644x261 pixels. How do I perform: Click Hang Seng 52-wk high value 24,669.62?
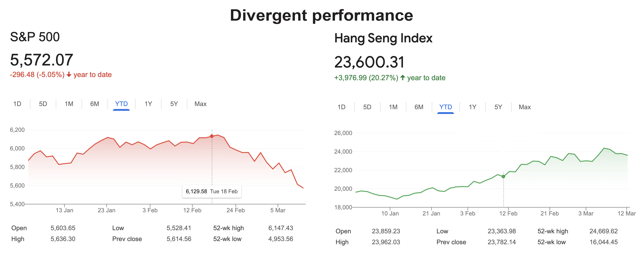tap(604, 231)
